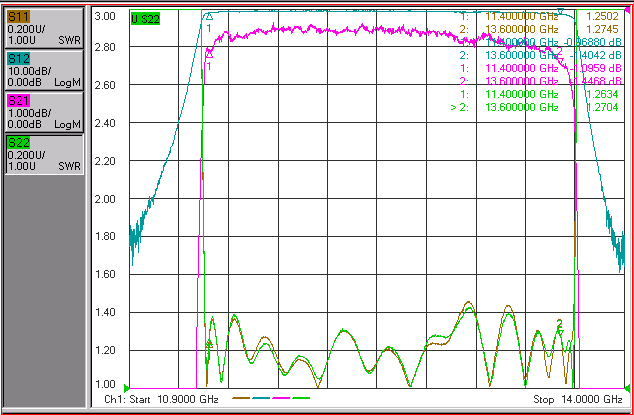634x415 pixels.
Task: Select the S21 trace status button
Action: pos(44,112)
